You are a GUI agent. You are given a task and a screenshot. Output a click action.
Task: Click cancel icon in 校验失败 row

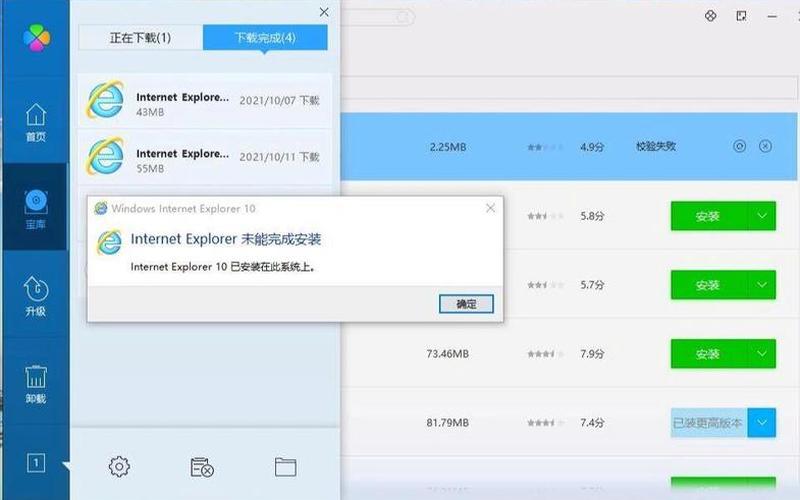[765, 146]
